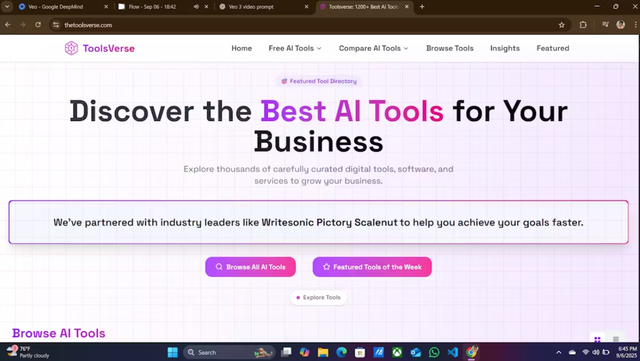Open WhatsApp from the taskbar
Viewport: 640px width, 361px height.
click(434, 352)
